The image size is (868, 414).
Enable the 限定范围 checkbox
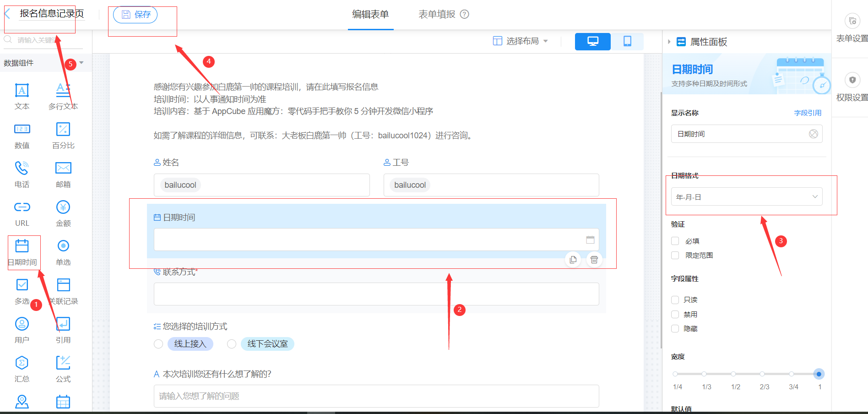[675, 255]
